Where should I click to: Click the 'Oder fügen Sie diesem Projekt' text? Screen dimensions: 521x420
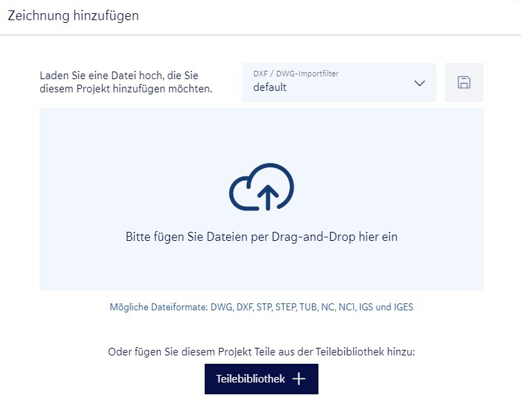[x=261, y=352]
